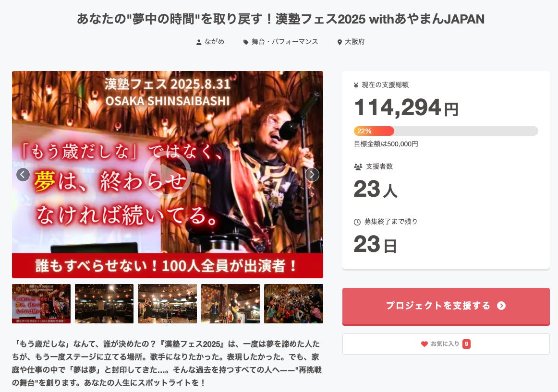
Task: Play the project video
Action: pos(167,174)
